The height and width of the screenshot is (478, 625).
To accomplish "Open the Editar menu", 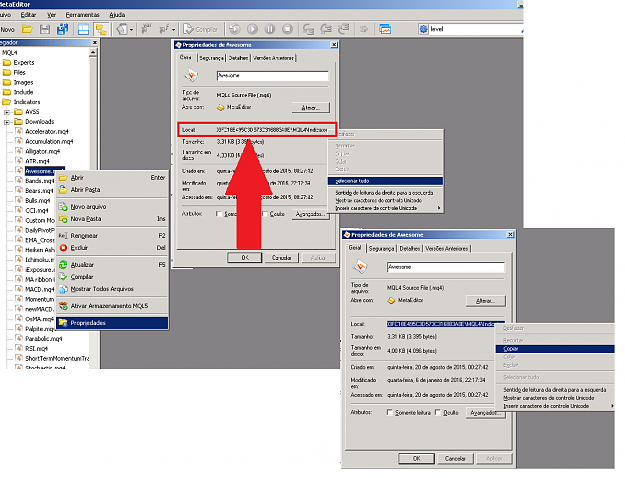I will (28, 15).
